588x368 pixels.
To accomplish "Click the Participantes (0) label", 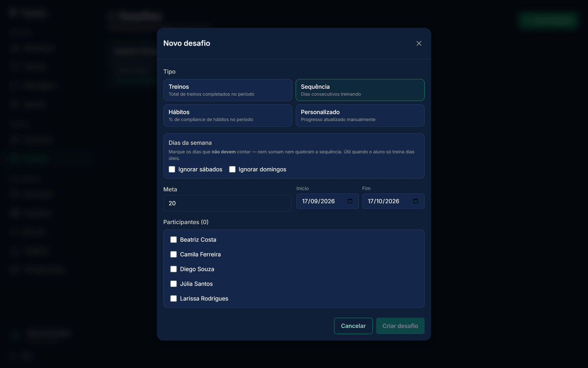I will [186, 222].
